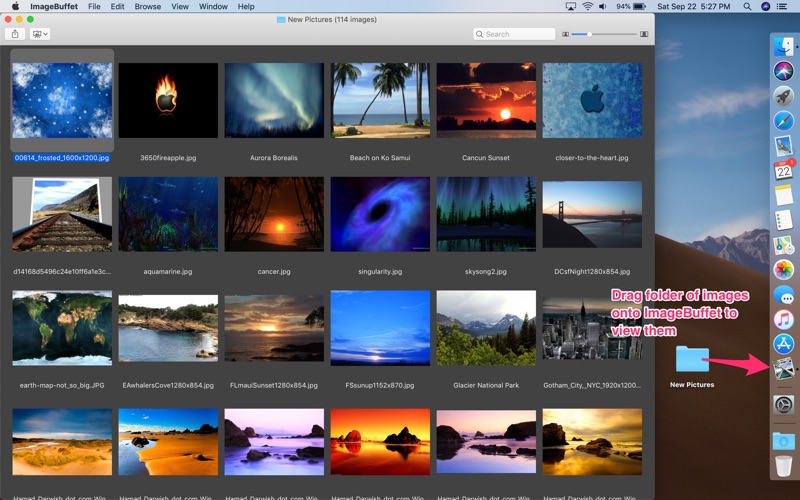Open the slideshow display dropdown in the toolbar
The width and height of the screenshot is (800, 500).
pos(40,34)
